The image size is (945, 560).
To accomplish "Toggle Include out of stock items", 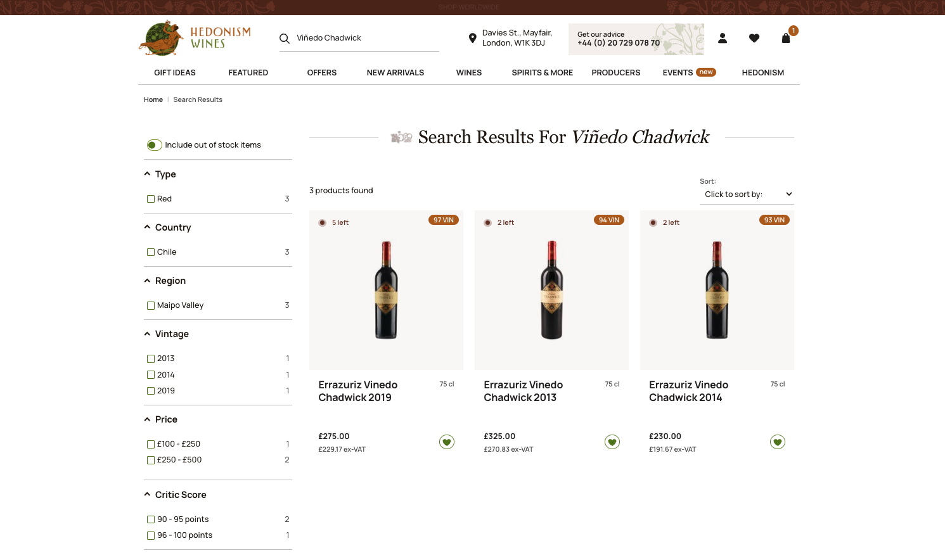I will (154, 145).
